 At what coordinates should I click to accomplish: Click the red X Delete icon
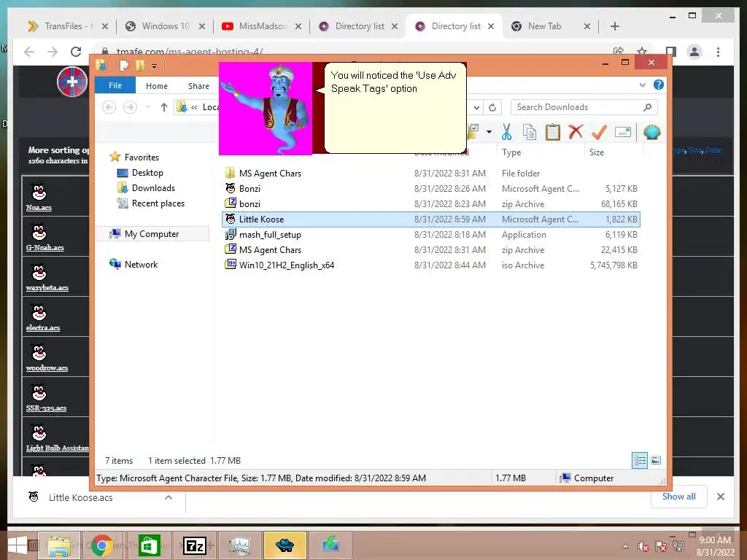click(x=576, y=131)
